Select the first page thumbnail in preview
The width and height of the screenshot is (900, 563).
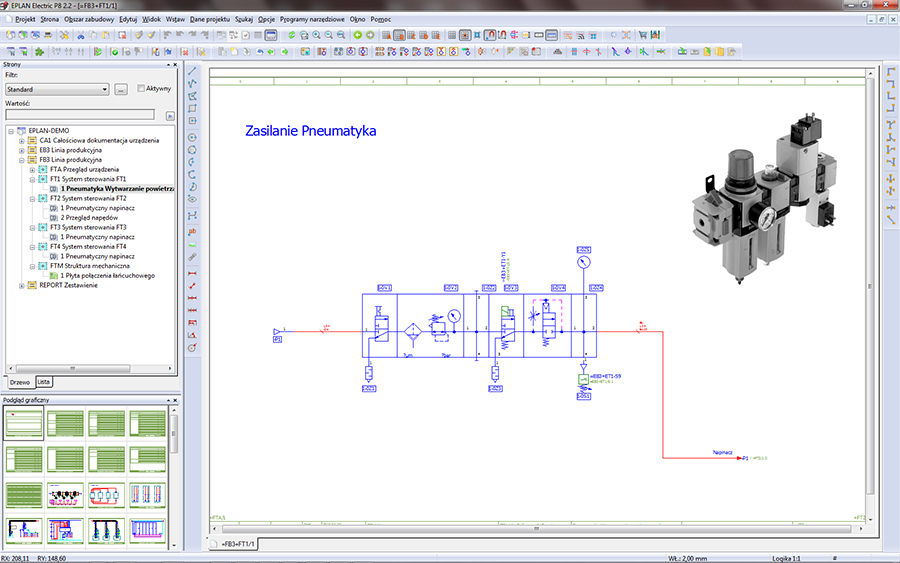pos(24,424)
